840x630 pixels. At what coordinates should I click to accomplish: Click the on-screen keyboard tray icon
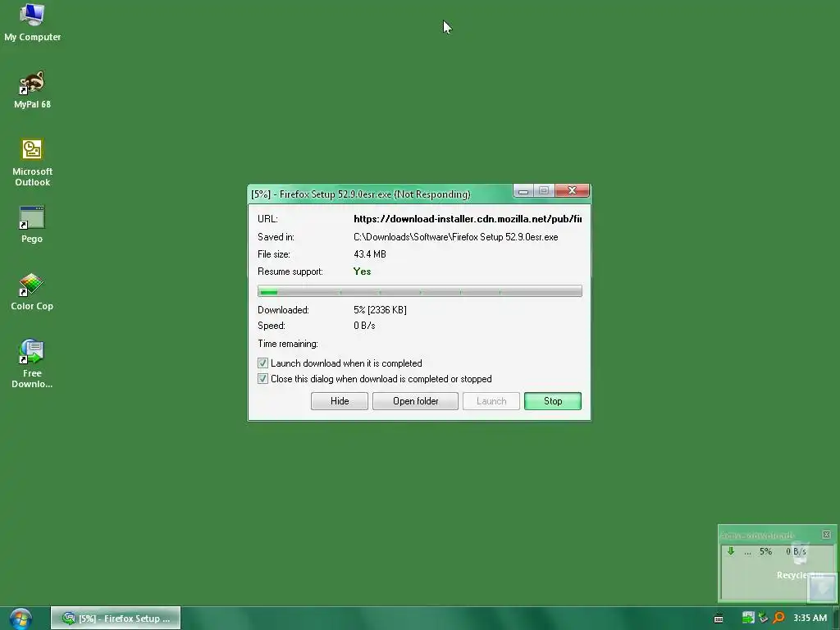coord(719,619)
